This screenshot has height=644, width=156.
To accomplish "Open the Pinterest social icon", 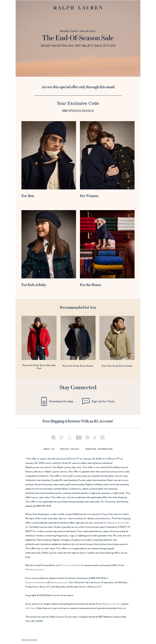I will (88, 437).
